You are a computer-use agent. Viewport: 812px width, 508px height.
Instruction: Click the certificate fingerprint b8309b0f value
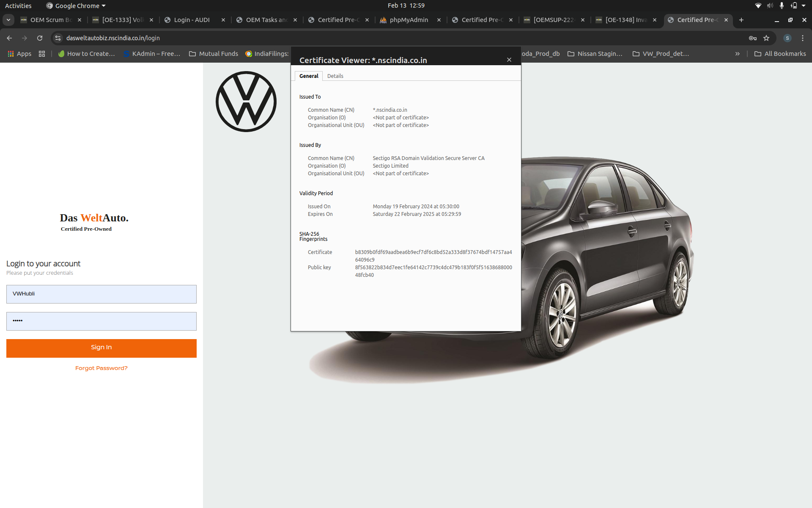[433, 256]
